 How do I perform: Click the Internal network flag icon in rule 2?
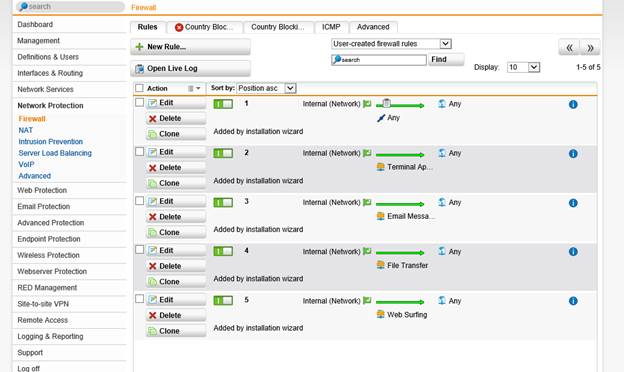coord(367,153)
